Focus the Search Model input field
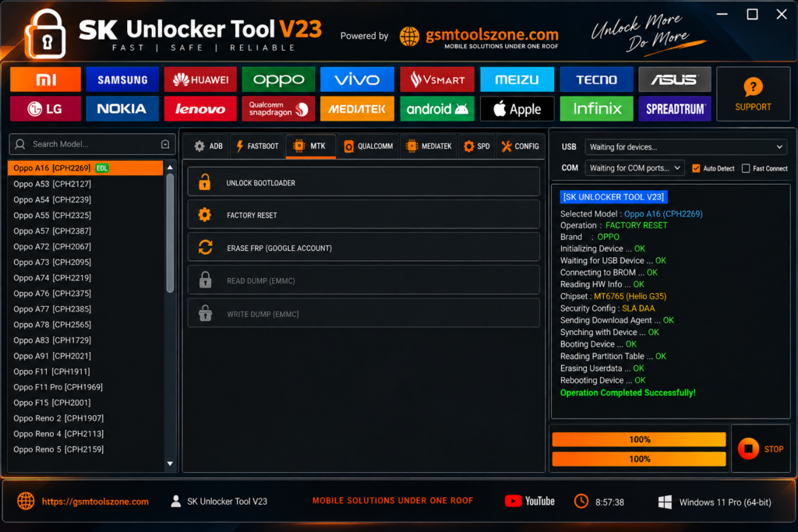The height and width of the screenshot is (532, 798). coord(92,144)
